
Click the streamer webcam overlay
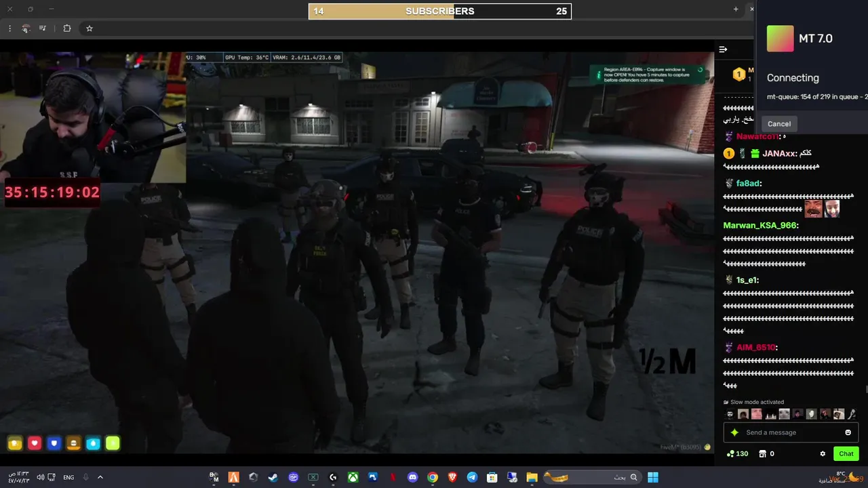coord(93,117)
